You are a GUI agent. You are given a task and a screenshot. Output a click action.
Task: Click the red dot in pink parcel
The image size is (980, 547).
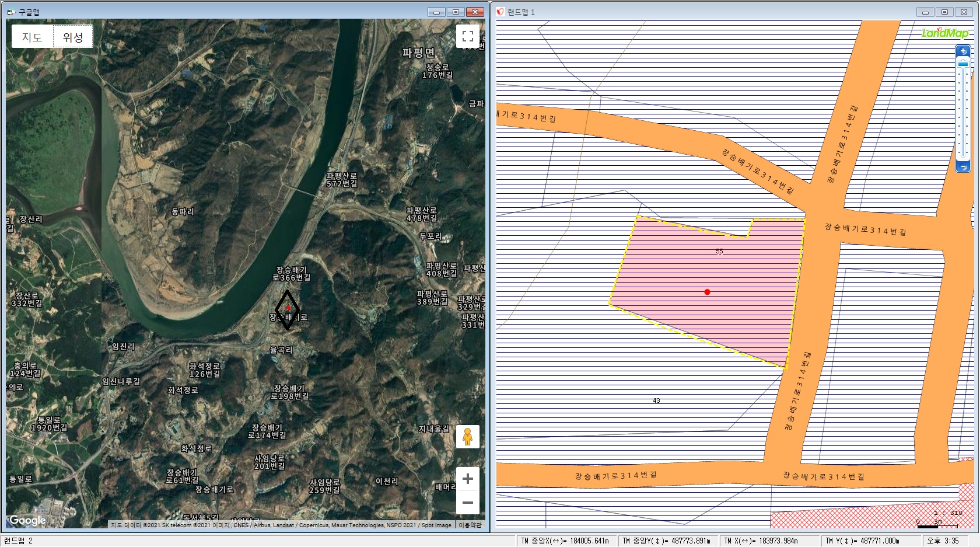707,292
